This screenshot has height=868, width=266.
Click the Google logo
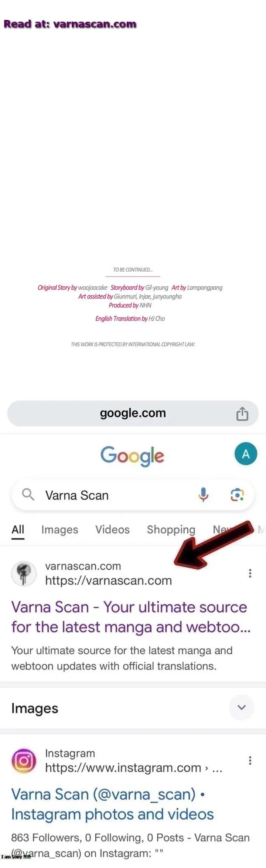click(x=132, y=456)
